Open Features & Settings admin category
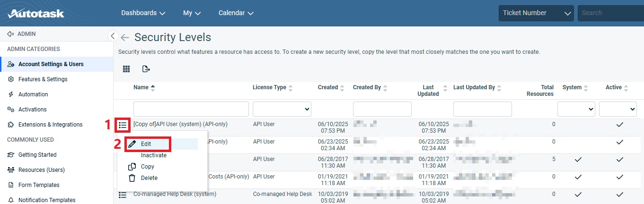Viewport: 644px width, 204px height. [x=43, y=79]
